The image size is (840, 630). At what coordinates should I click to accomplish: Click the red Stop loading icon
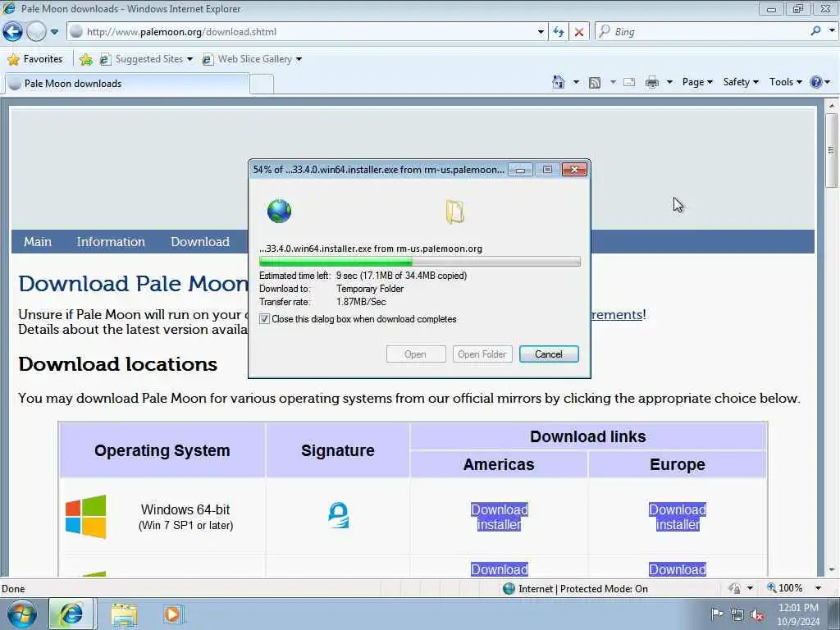tap(578, 32)
